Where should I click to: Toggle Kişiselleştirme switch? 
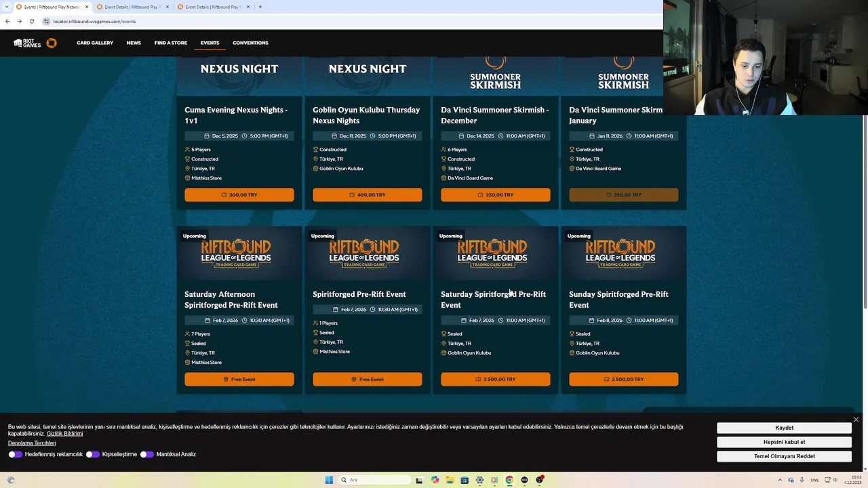click(x=92, y=454)
